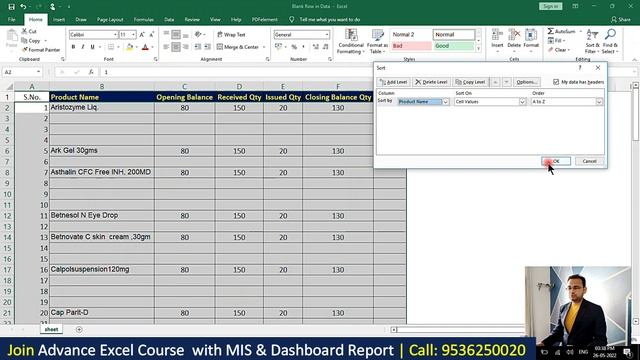Screen dimensions: 640x360
Task: Select cell Ark Gel 30gms
Action: (102, 151)
